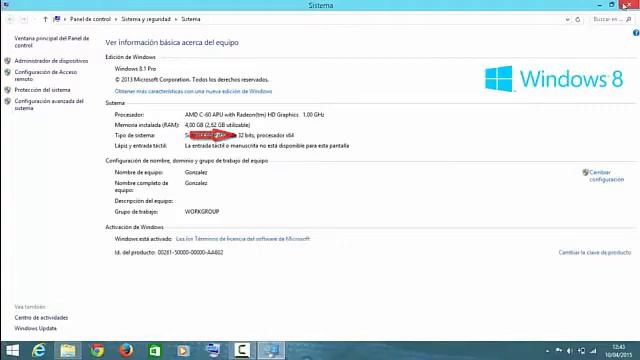Click shield icon beside Configuración de Acceso remoto
640x360 pixels.
click(7, 72)
